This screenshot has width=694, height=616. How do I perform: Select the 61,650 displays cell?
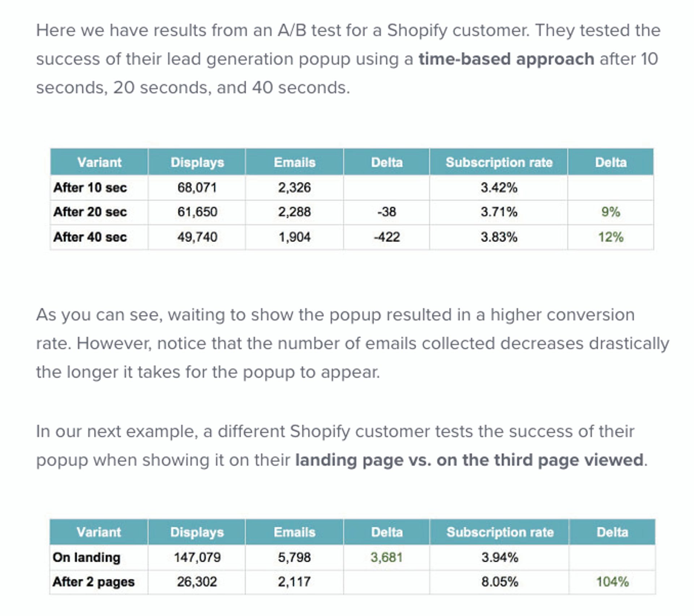point(197,212)
